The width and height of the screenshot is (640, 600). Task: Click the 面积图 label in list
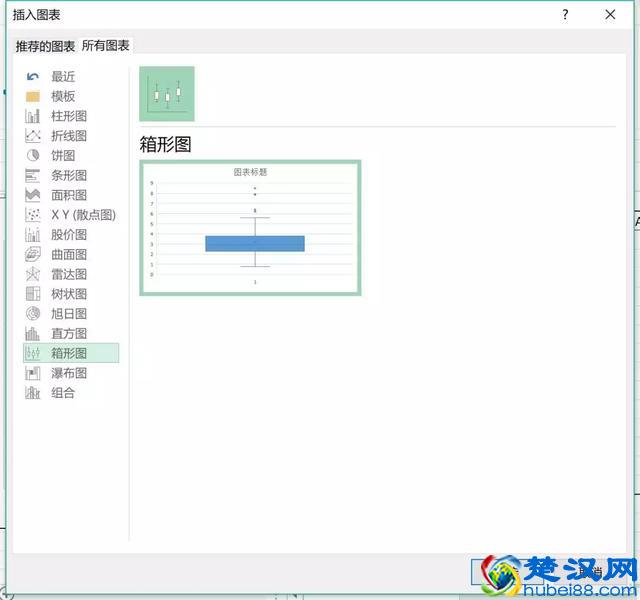click(x=69, y=195)
